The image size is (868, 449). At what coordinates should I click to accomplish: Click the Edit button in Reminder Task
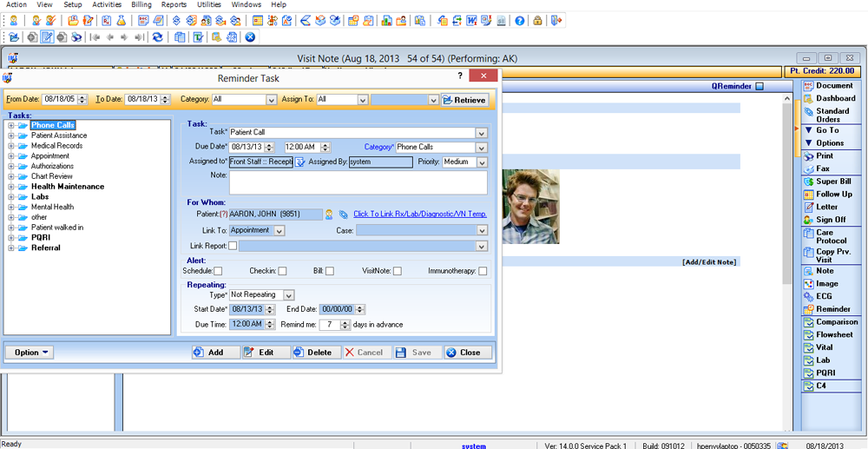pyautogui.click(x=266, y=353)
